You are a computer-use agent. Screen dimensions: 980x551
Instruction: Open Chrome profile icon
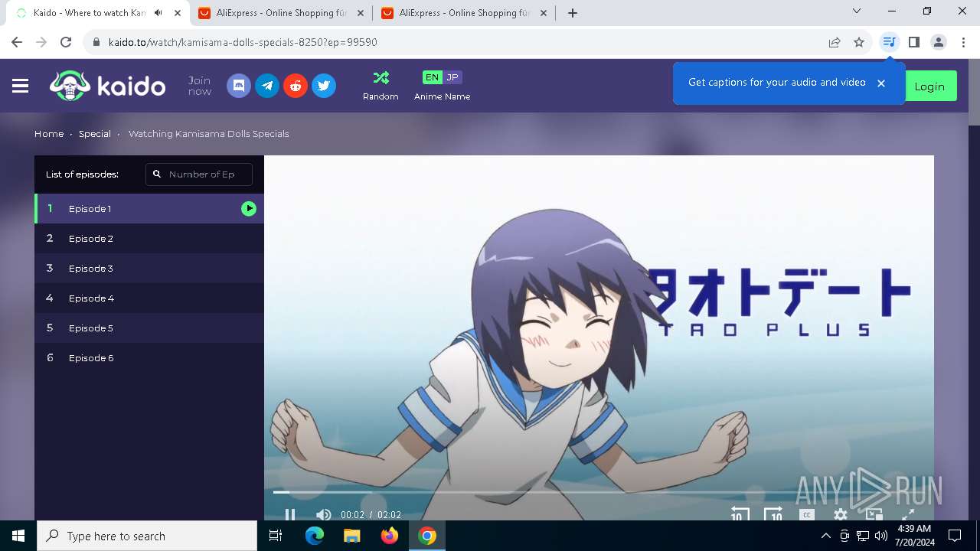click(939, 42)
